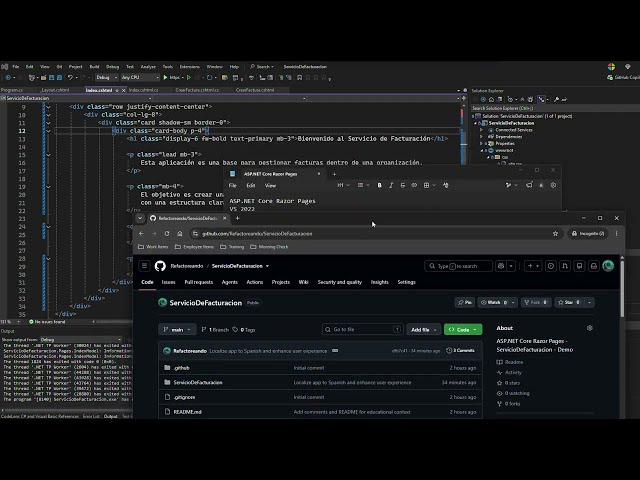Click Pin repository button
The image size is (640, 480).
[464, 302]
